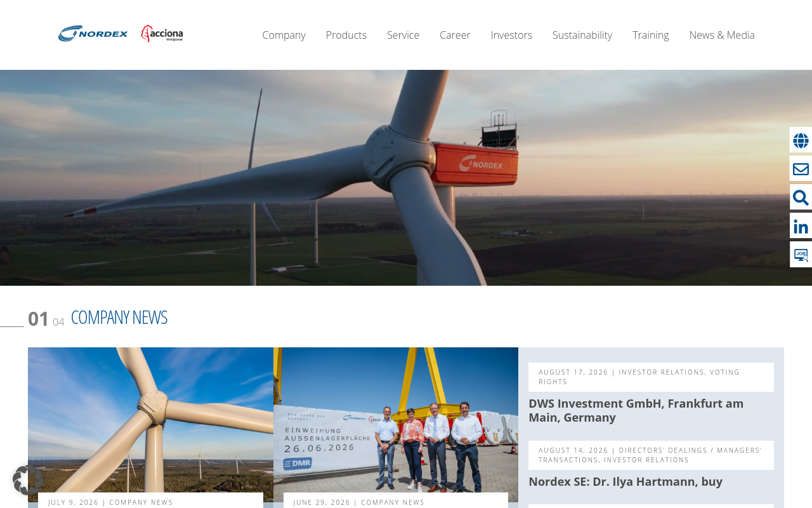
Task: Click the wind turbine hero banner image
Action: (x=406, y=178)
